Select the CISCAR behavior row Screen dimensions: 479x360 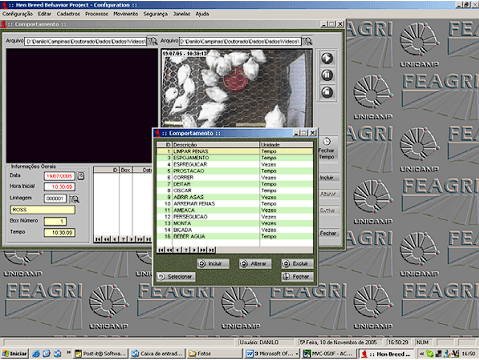point(235,190)
